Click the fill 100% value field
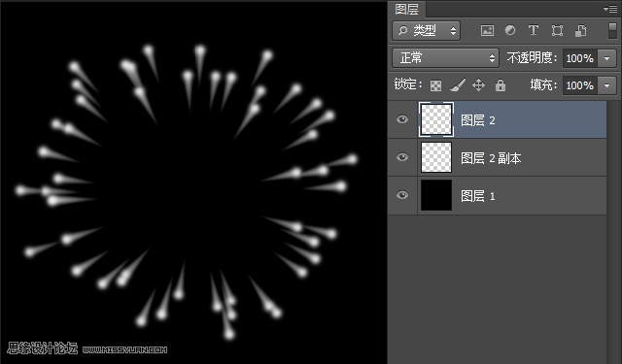The width and height of the screenshot is (622, 364). [x=580, y=85]
